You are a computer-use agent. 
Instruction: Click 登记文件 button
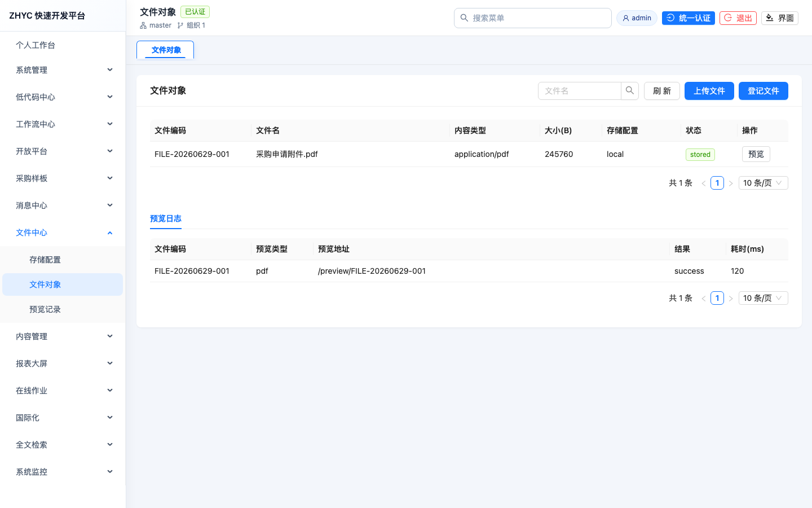coord(764,91)
